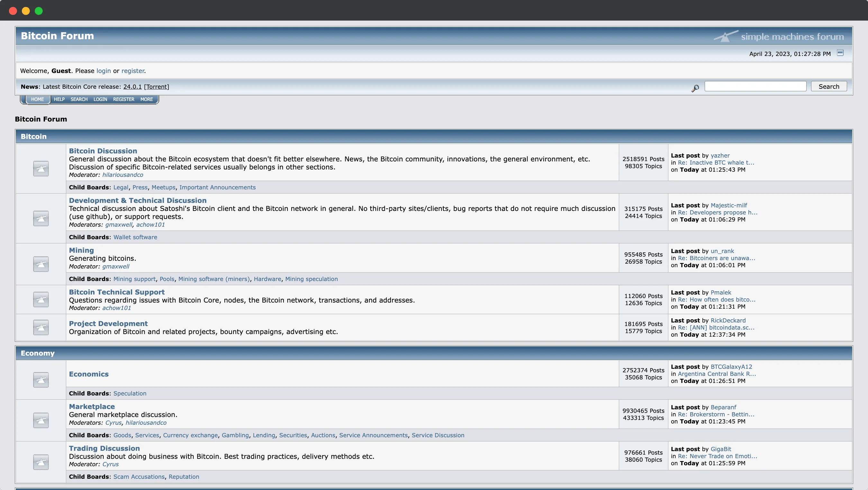Open the register link

pyautogui.click(x=133, y=71)
